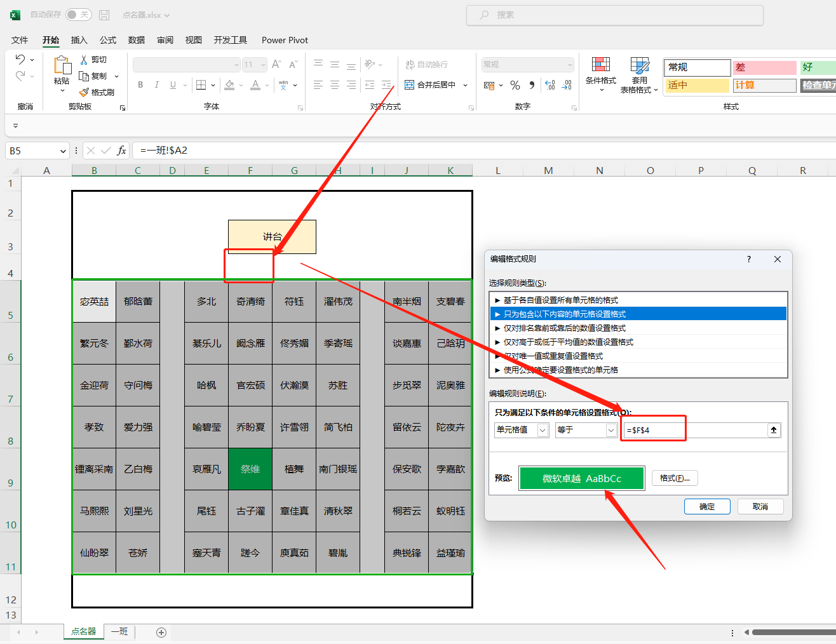Image resolution: width=836 pixels, height=644 pixels.
Task: Open the 单元格值 dropdown in dialog
Action: click(543, 430)
